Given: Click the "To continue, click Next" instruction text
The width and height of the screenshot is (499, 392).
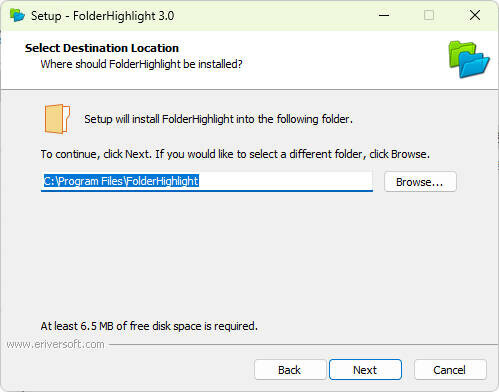Looking at the screenshot, I should pyautogui.click(x=235, y=154).
